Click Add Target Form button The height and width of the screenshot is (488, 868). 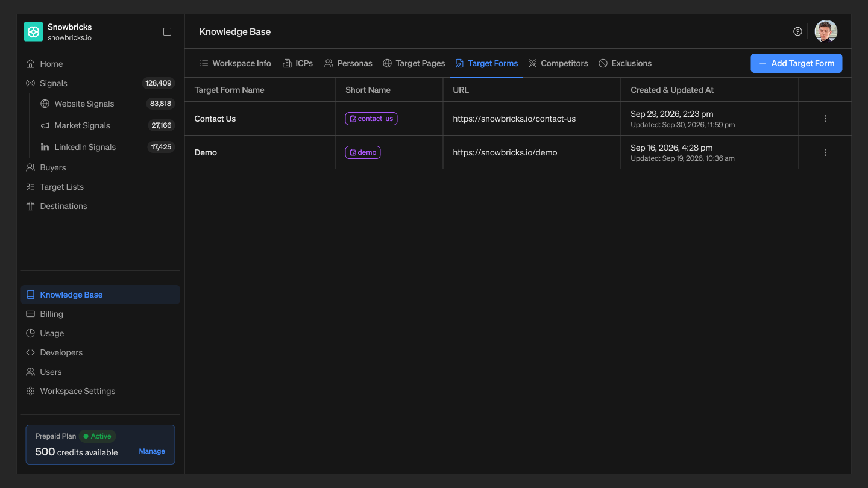pos(796,63)
